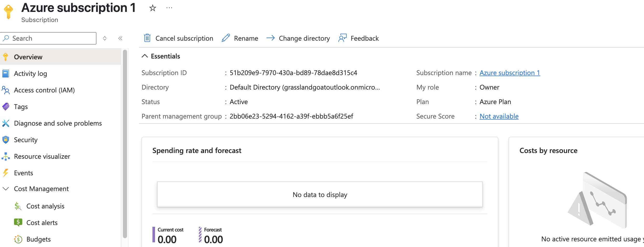Toggle the favorite star next to the subscription title
This screenshot has height=247, width=644.
pos(152,8)
